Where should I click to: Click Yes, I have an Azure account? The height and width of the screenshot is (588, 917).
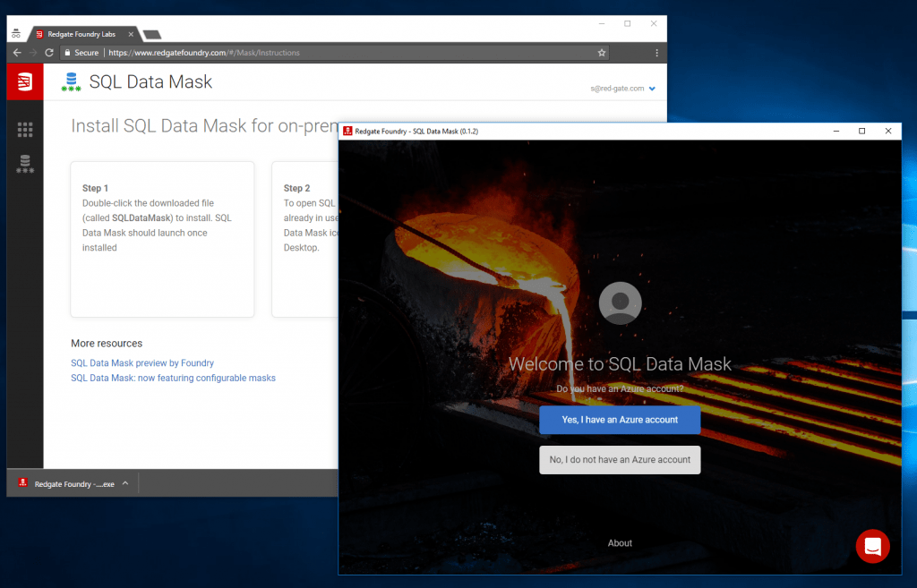620,420
